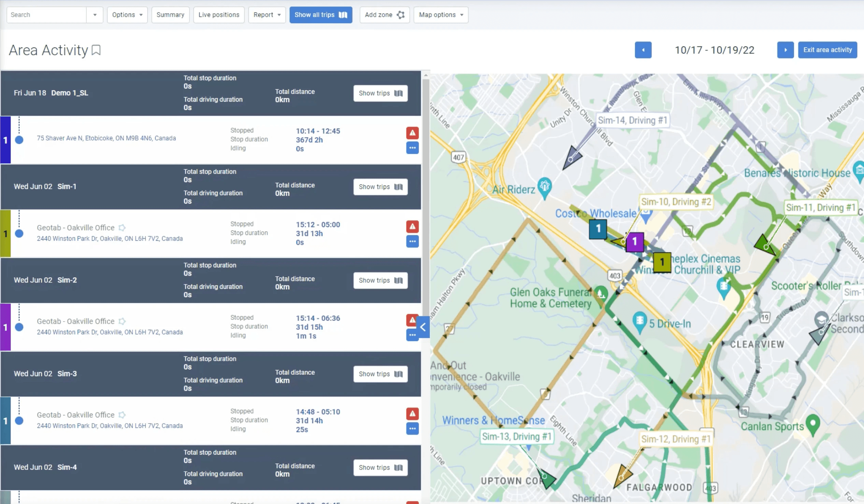Toggle Show trips for the Sim-2 vehicle
Image resolution: width=864 pixels, height=504 pixels.
click(380, 280)
